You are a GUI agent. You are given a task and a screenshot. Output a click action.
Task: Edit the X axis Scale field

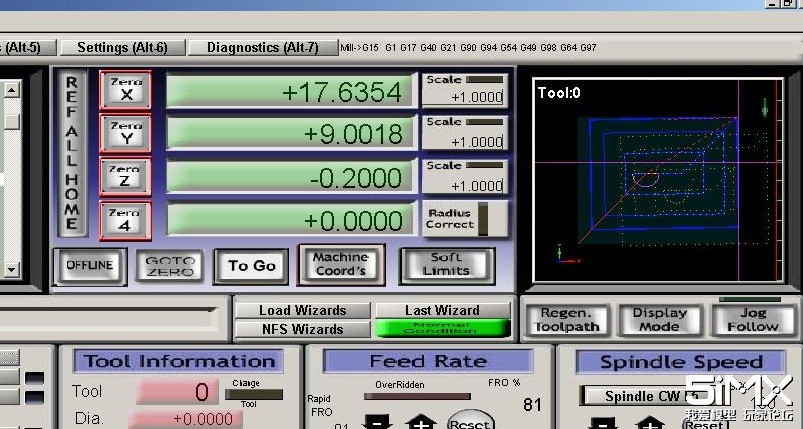tap(465, 96)
